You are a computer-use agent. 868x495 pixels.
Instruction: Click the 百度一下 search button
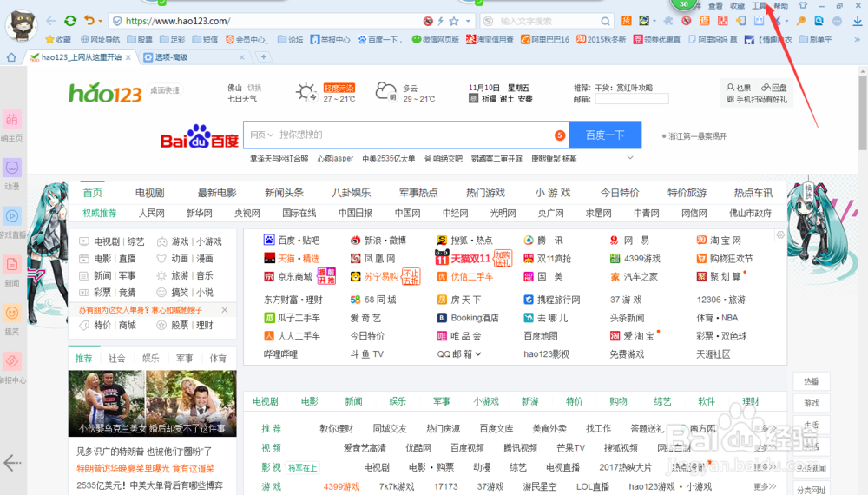pos(605,135)
